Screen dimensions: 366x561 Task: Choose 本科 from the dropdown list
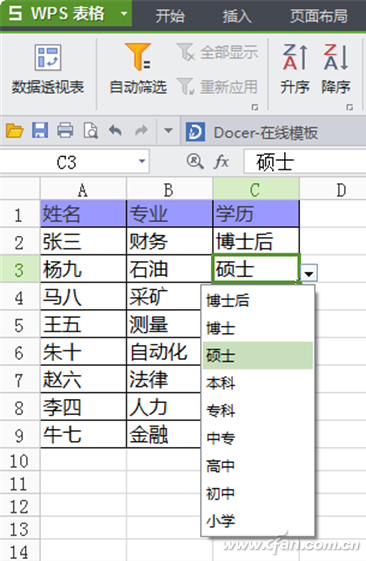pyautogui.click(x=258, y=383)
